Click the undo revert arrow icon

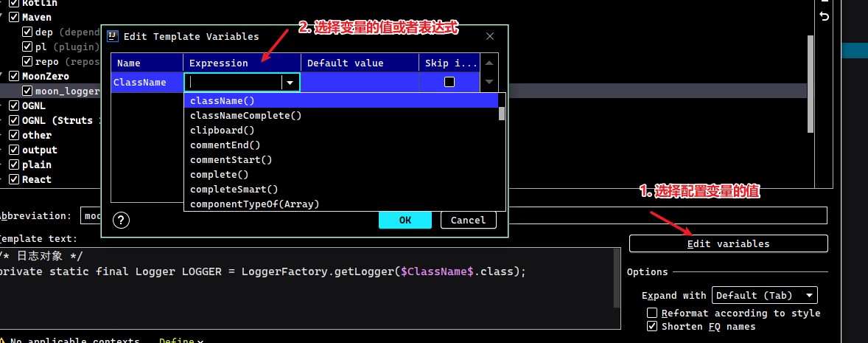(825, 17)
